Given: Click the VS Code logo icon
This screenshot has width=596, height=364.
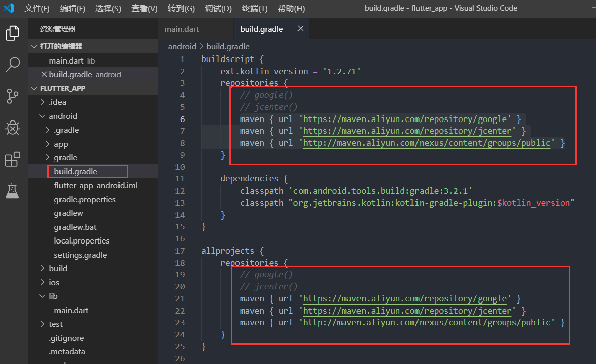Looking at the screenshot, I should tap(9, 8).
